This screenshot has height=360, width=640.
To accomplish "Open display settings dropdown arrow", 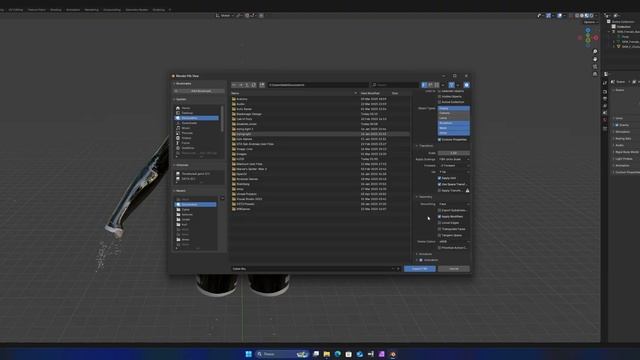I will click(x=443, y=85).
